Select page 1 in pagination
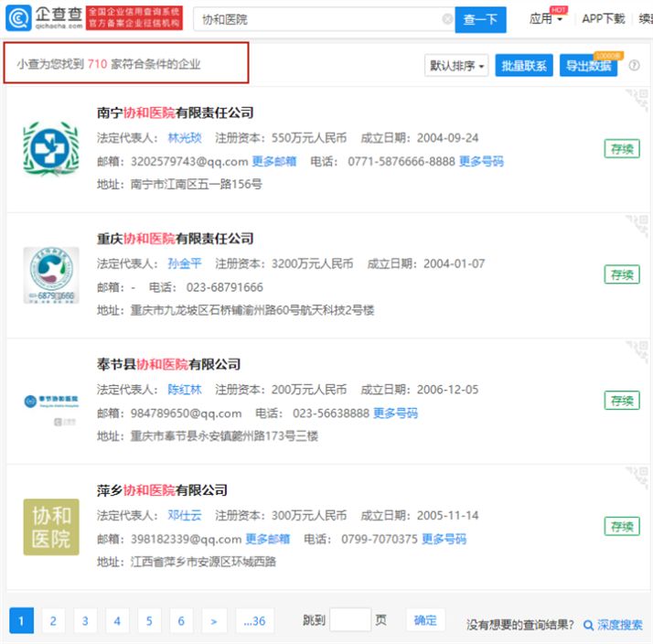The height and width of the screenshot is (644, 653). 21,620
